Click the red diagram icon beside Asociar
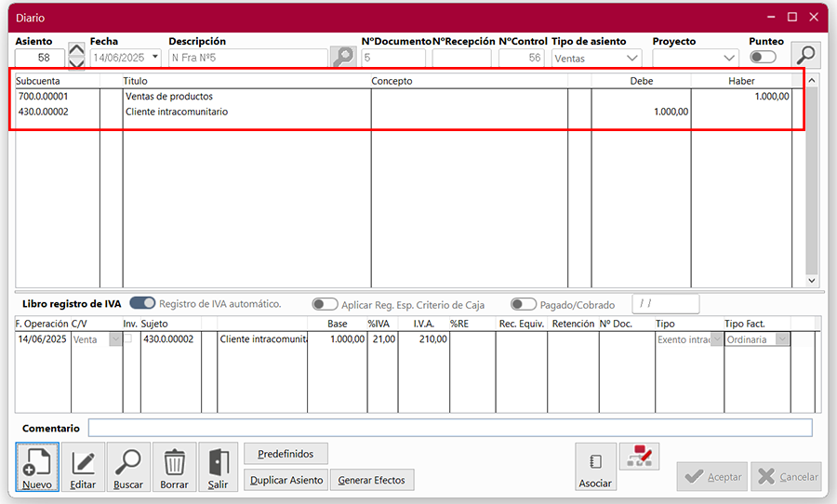 (x=639, y=457)
